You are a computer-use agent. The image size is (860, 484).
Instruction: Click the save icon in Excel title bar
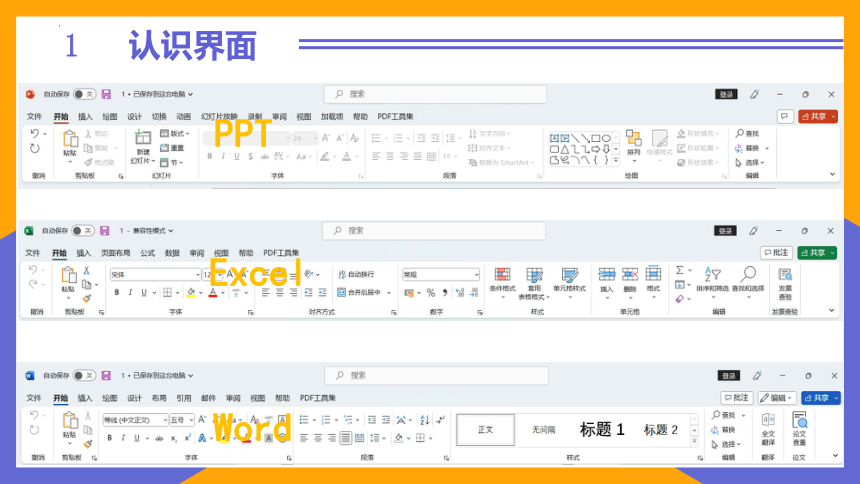pyautogui.click(x=105, y=230)
